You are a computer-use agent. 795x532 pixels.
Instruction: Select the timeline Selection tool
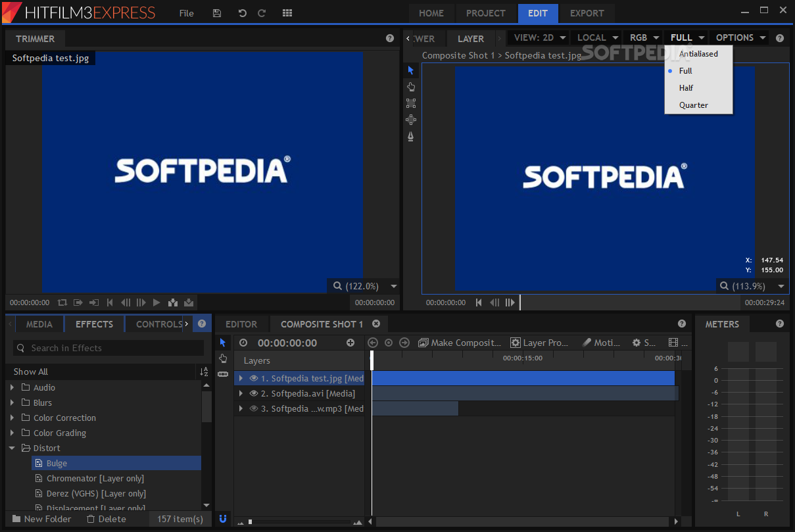tap(223, 343)
